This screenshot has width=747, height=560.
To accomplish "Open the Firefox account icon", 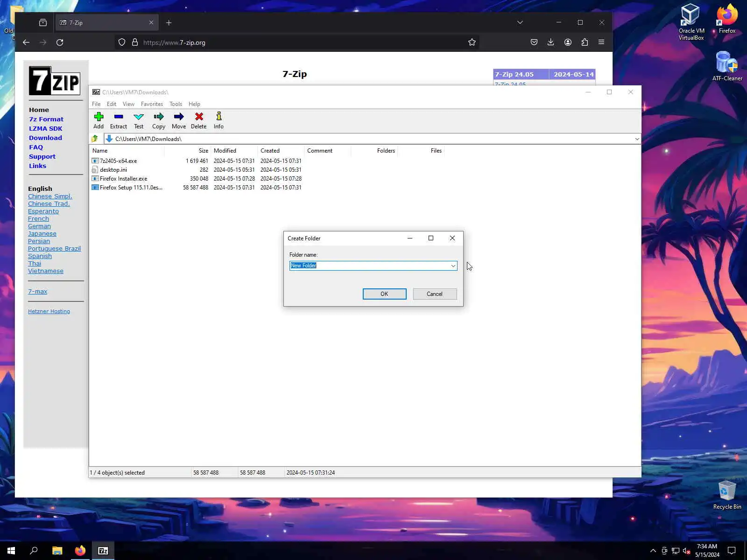I will coord(568,42).
